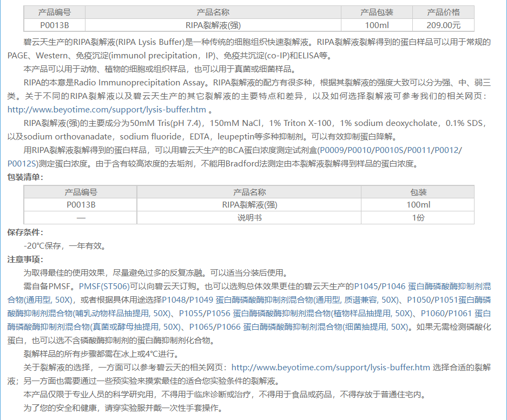The width and height of the screenshot is (507, 420).
Task: Click P0013B in the top product table
Action: [x=54, y=25]
